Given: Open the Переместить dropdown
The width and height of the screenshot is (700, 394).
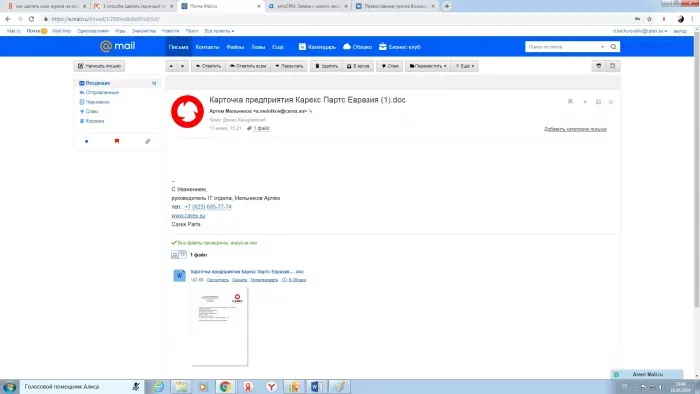Looking at the screenshot, I should 428,66.
